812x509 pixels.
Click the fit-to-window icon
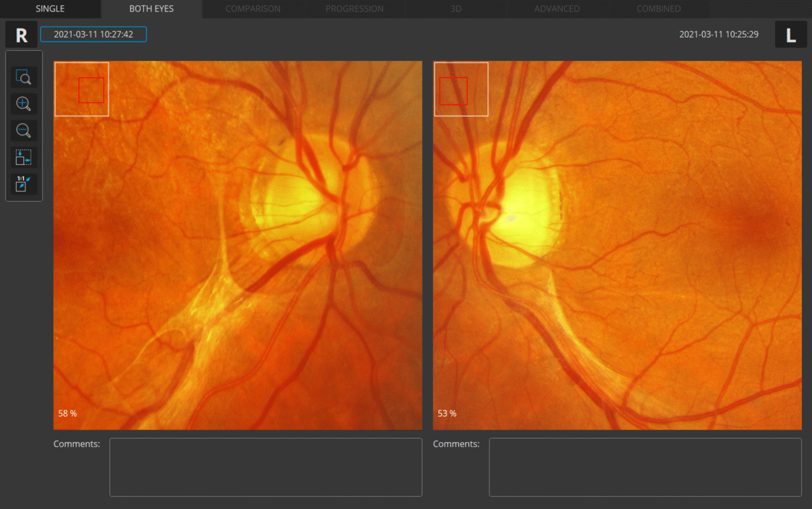24,157
